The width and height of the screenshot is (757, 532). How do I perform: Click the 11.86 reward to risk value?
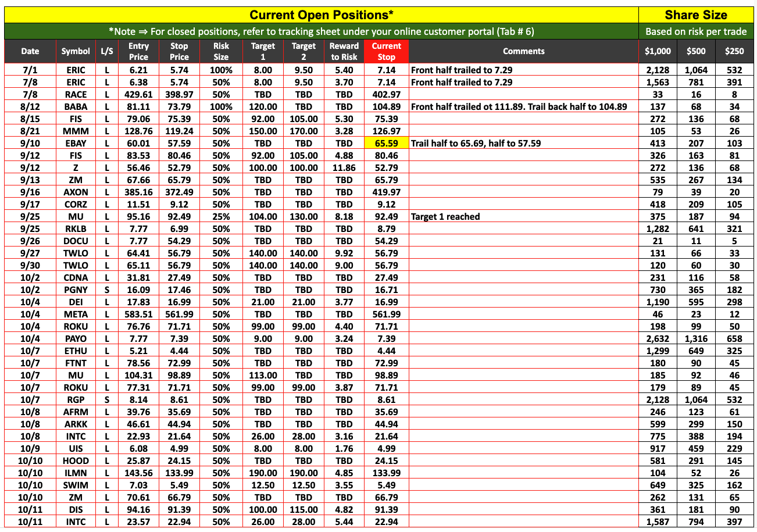(344, 168)
